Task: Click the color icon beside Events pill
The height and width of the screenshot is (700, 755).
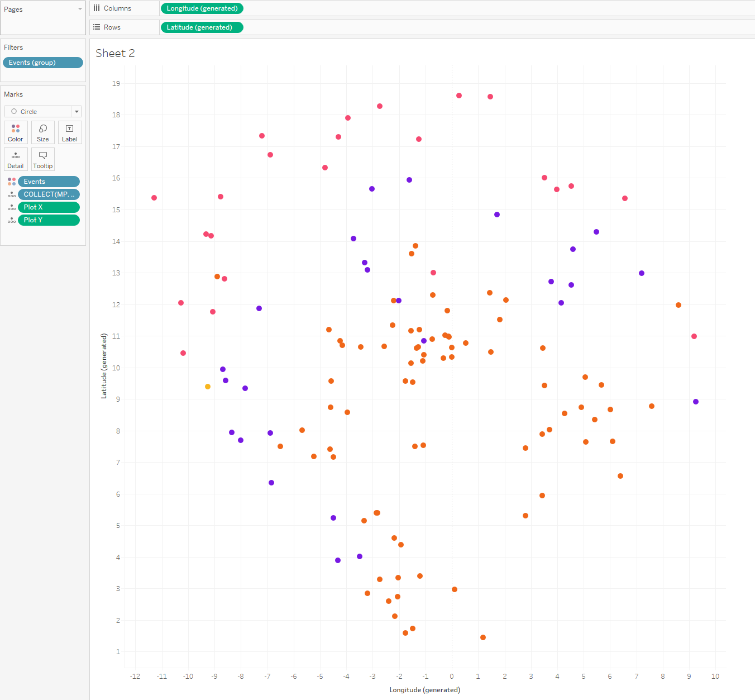Action: pyautogui.click(x=12, y=182)
